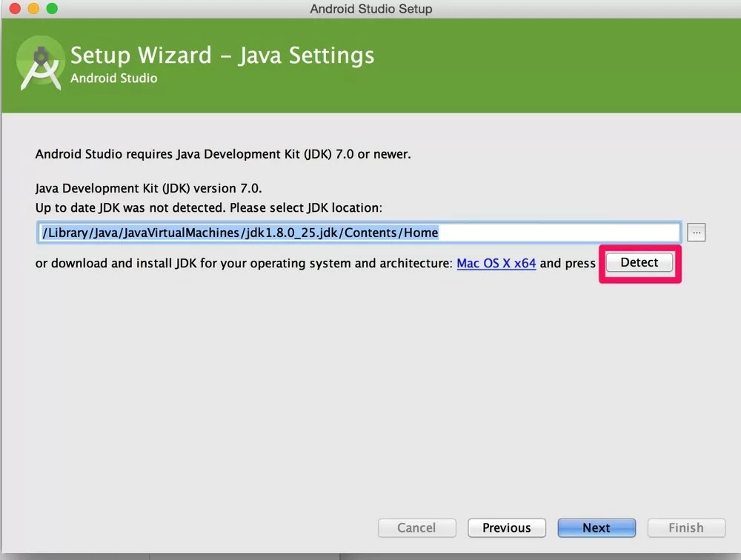Minimize the setup window with yellow button

point(33,8)
